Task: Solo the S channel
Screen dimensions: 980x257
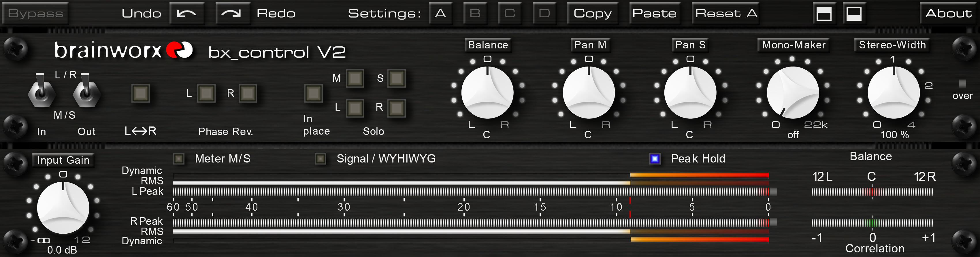Action: point(396,78)
